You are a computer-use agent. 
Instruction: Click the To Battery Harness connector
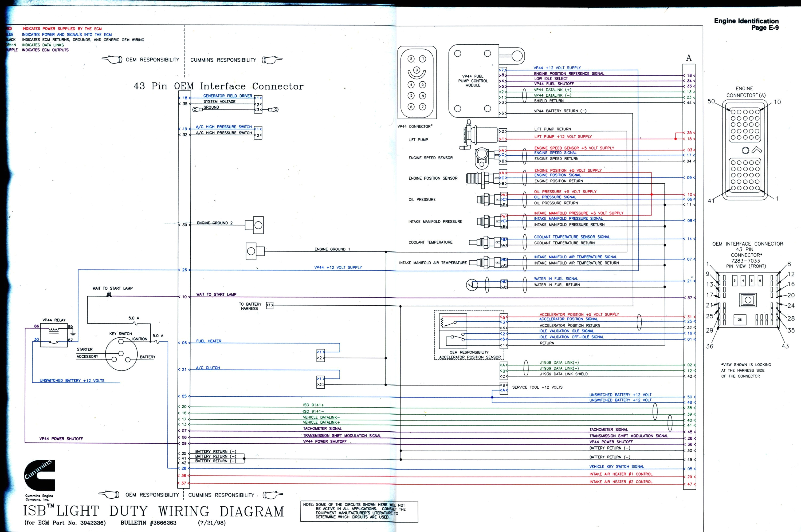[x=269, y=305]
